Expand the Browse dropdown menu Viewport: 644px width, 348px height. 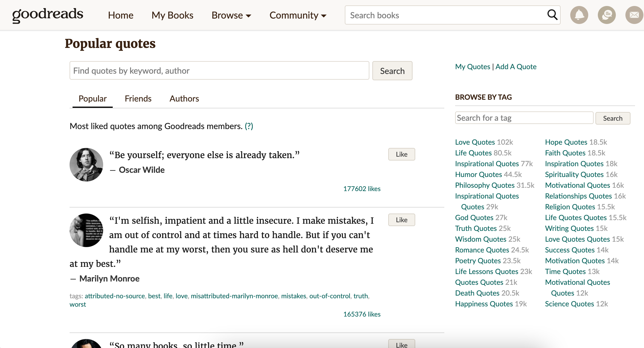pos(231,15)
